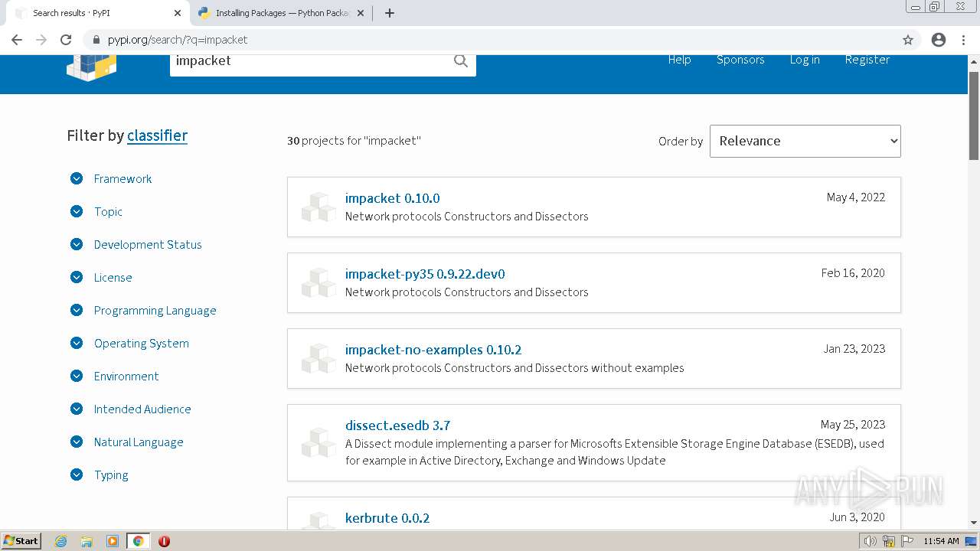Expand the Topic filter

point(77,211)
